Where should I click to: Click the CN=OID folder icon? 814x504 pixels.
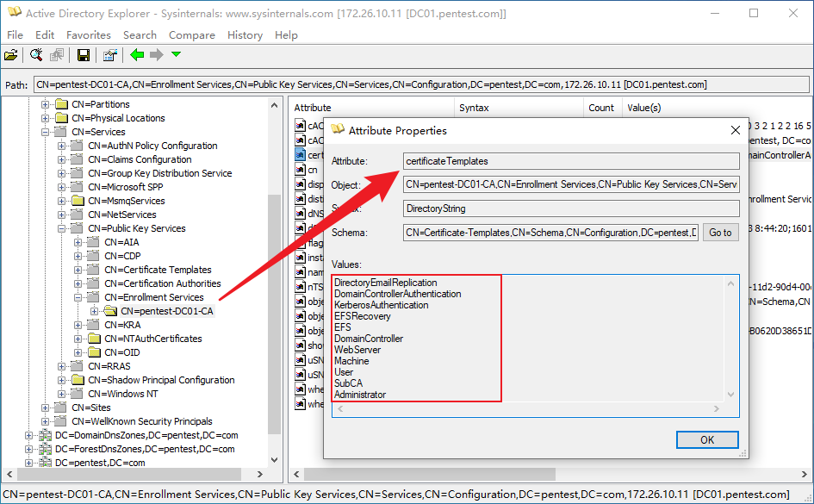[x=93, y=352]
